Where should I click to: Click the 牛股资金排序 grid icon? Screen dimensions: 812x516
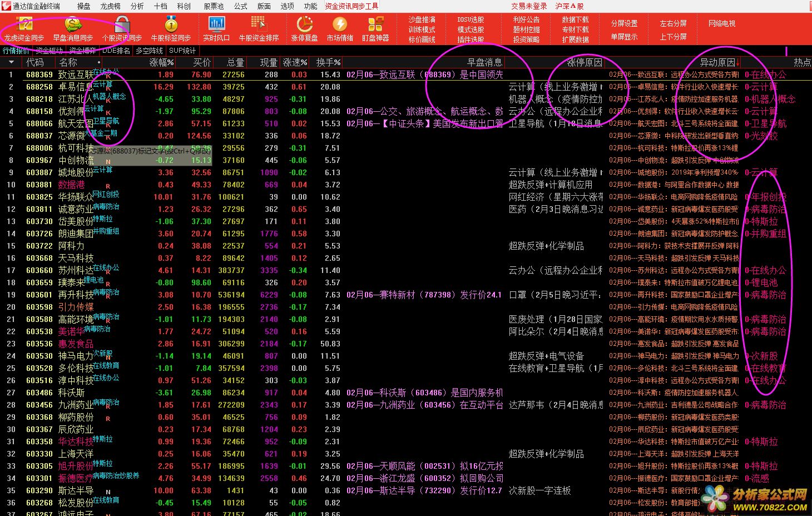pyautogui.click(x=259, y=24)
